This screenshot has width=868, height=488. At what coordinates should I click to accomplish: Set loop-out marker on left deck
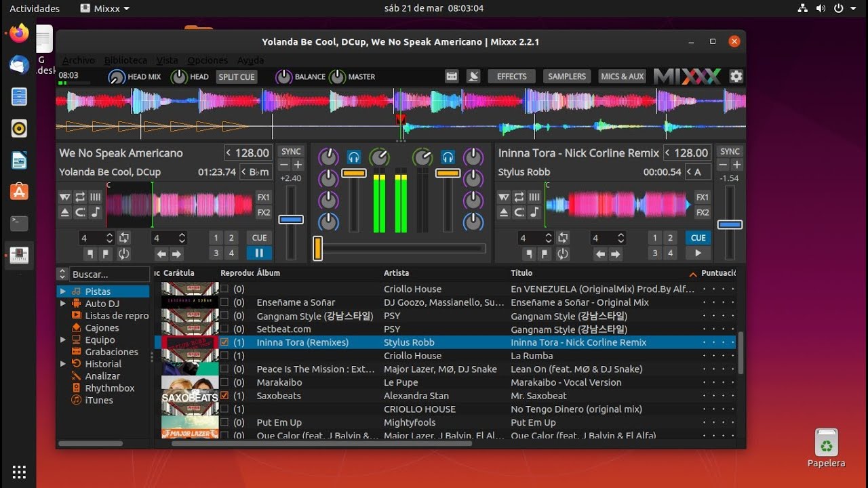(x=106, y=254)
